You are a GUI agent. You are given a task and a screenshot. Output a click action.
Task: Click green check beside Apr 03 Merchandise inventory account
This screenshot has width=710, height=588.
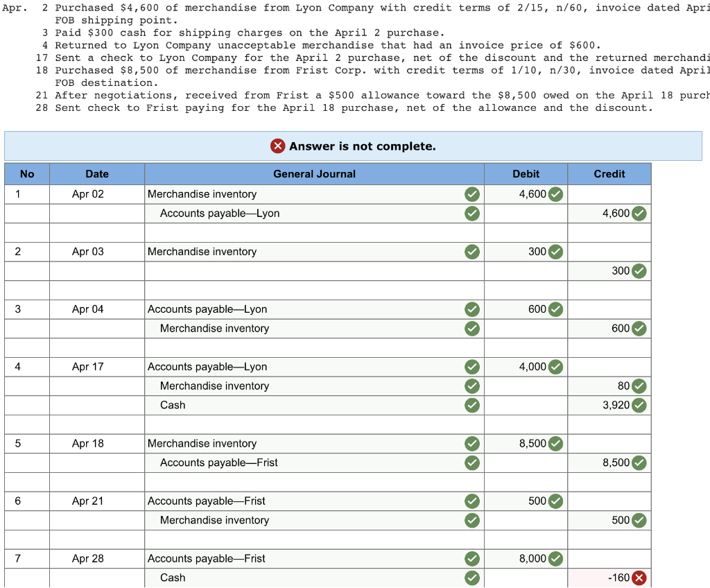coord(471,252)
